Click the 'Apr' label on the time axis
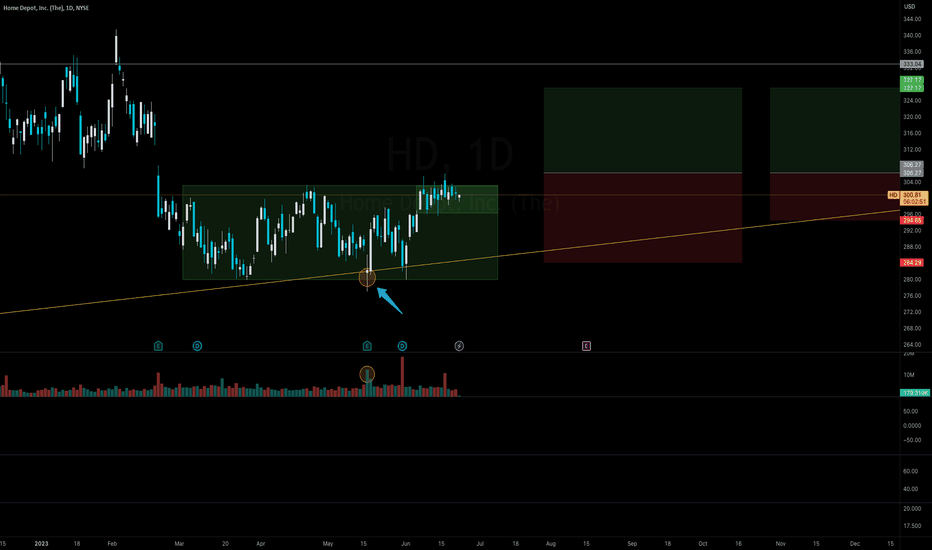 click(x=260, y=543)
